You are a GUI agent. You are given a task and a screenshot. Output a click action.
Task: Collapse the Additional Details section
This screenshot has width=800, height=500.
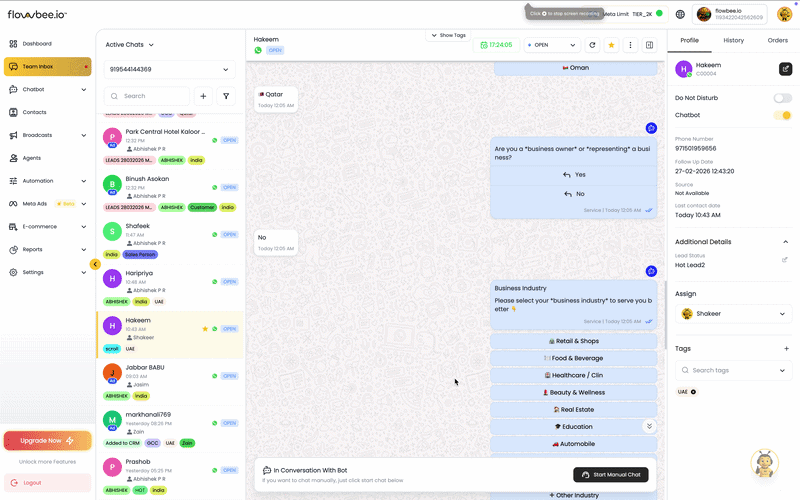click(785, 241)
